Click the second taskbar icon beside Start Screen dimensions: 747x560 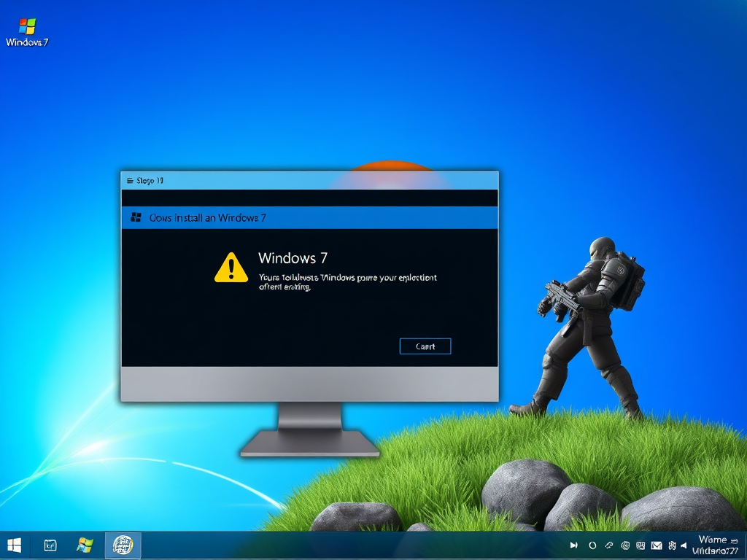pyautogui.click(x=50, y=545)
